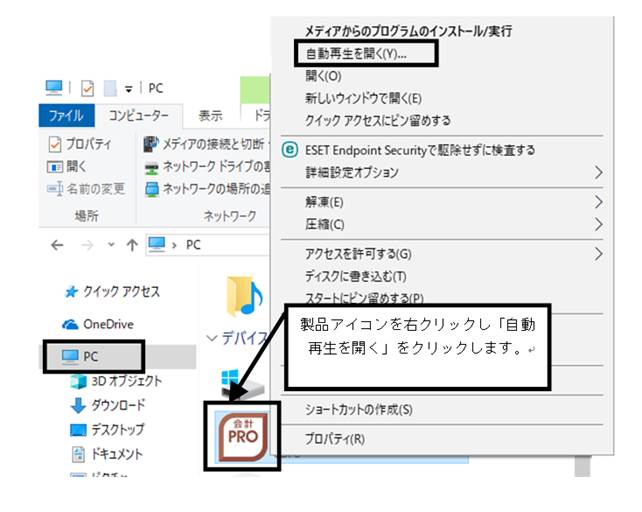Select ダウンロード in the navigation pane

pyautogui.click(x=108, y=405)
